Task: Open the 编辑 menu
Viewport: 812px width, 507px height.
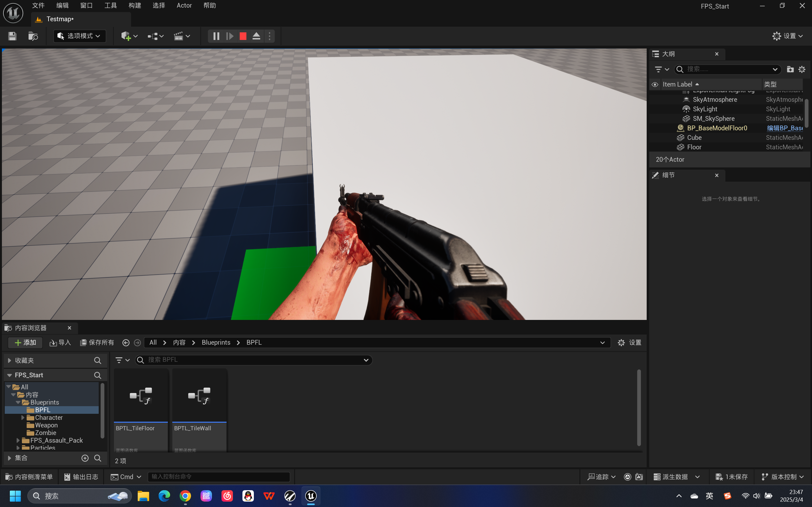Action: (x=63, y=5)
